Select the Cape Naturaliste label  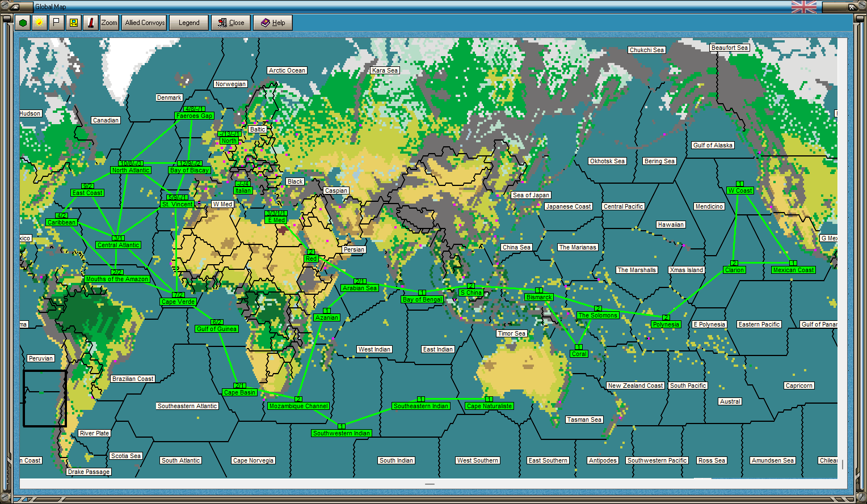coord(489,406)
